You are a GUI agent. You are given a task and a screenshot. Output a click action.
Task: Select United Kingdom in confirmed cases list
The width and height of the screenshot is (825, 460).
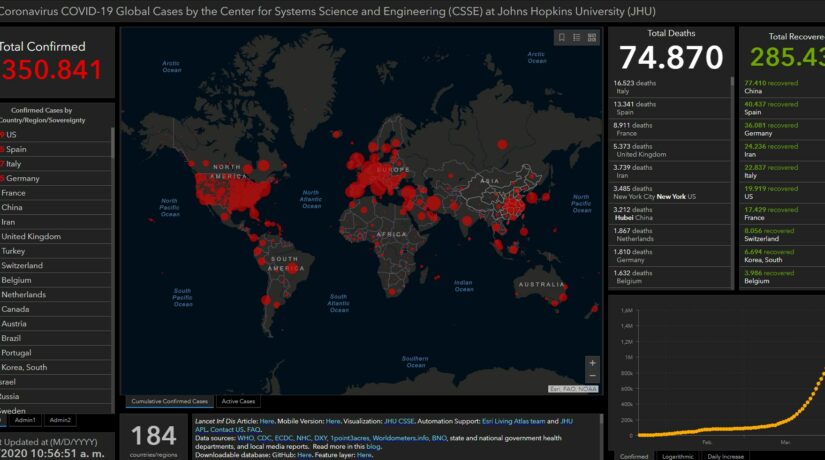pos(55,236)
